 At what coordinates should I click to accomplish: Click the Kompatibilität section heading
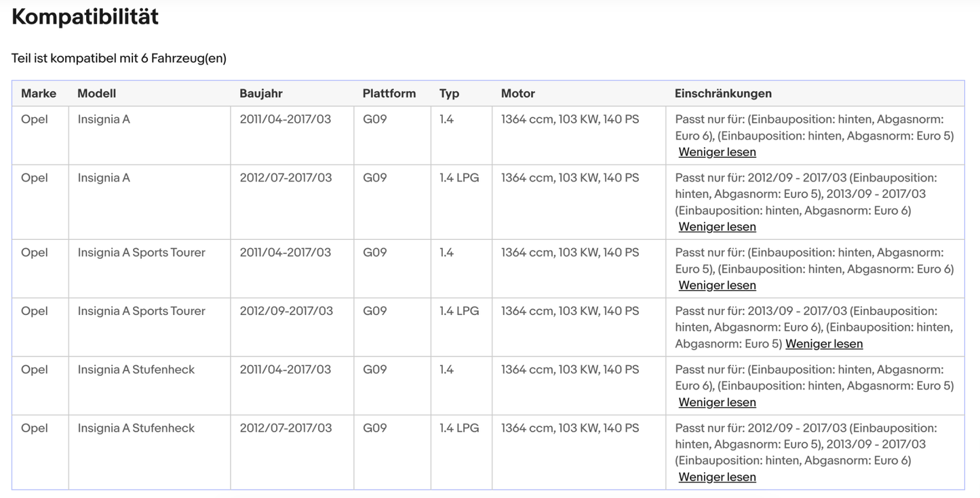click(x=85, y=18)
